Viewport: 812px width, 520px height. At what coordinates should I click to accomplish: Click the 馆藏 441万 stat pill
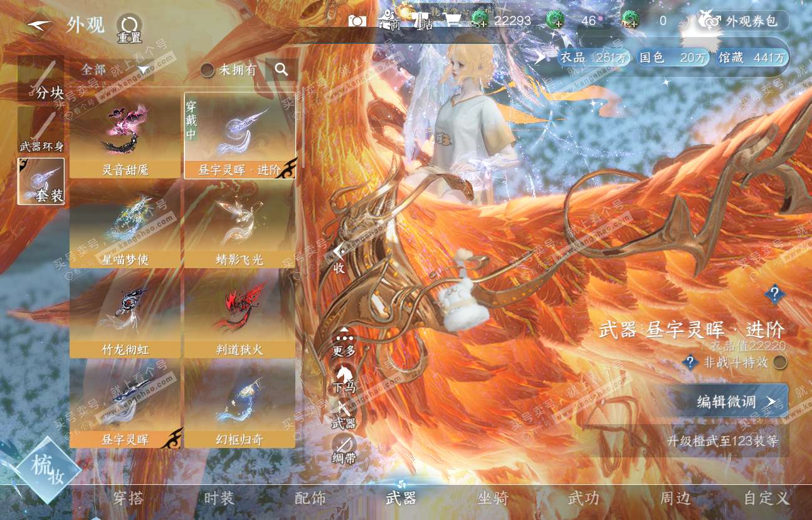(752, 58)
